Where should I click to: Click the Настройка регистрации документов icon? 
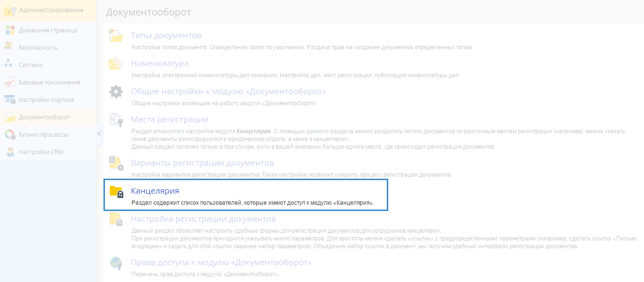116,220
